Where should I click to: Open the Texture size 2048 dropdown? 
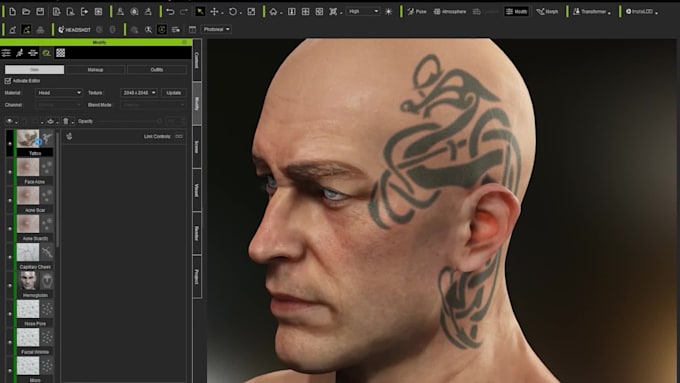point(139,93)
